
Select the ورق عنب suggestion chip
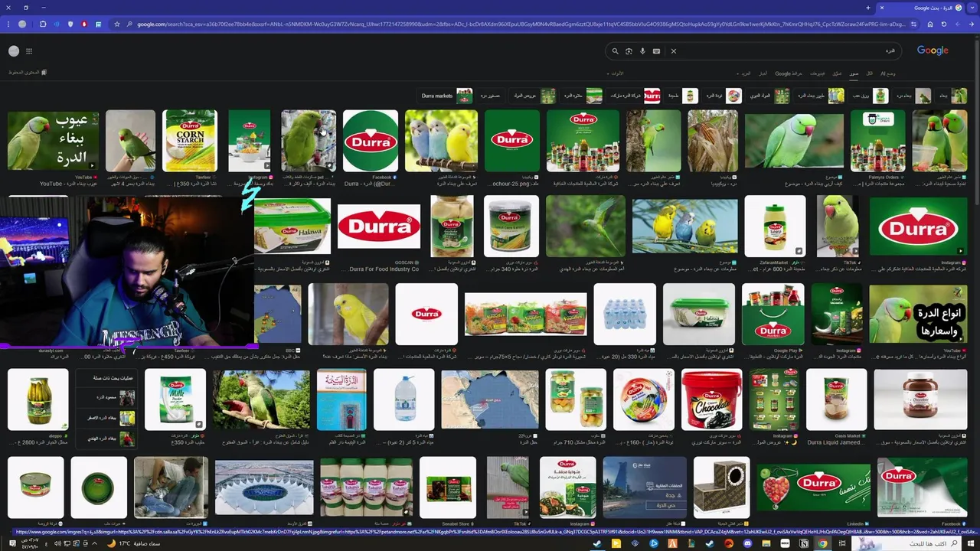coord(869,96)
